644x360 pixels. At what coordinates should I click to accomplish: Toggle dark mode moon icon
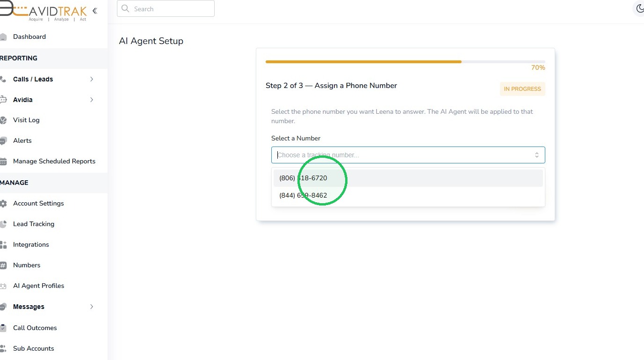[x=640, y=9]
